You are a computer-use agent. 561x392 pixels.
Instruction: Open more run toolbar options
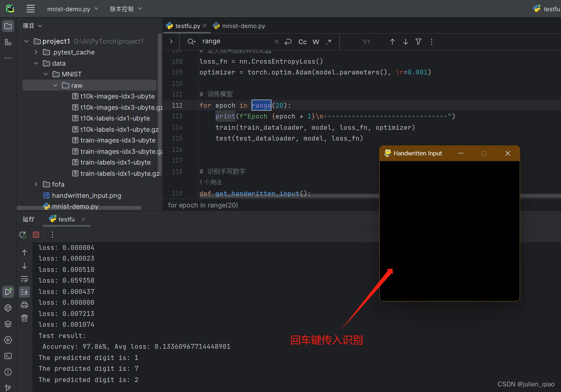click(x=52, y=235)
